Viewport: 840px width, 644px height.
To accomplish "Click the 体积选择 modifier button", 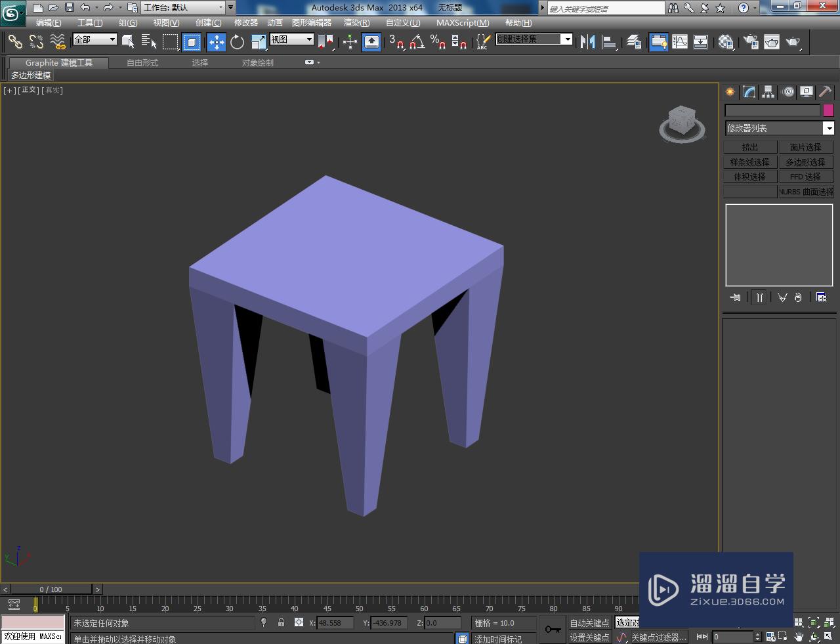I will tap(750, 177).
